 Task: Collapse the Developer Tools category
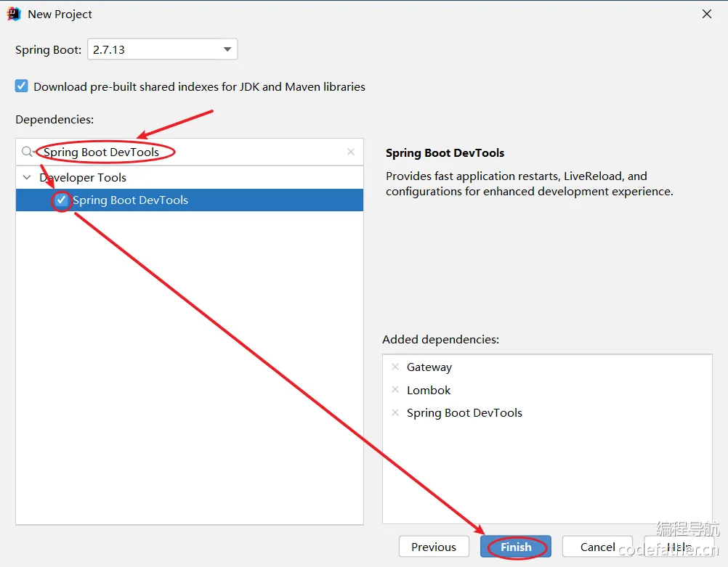(x=27, y=177)
